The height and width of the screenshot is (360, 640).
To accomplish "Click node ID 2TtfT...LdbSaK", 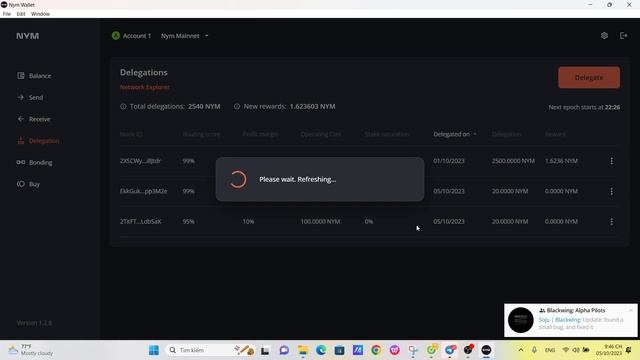I will (x=140, y=221).
